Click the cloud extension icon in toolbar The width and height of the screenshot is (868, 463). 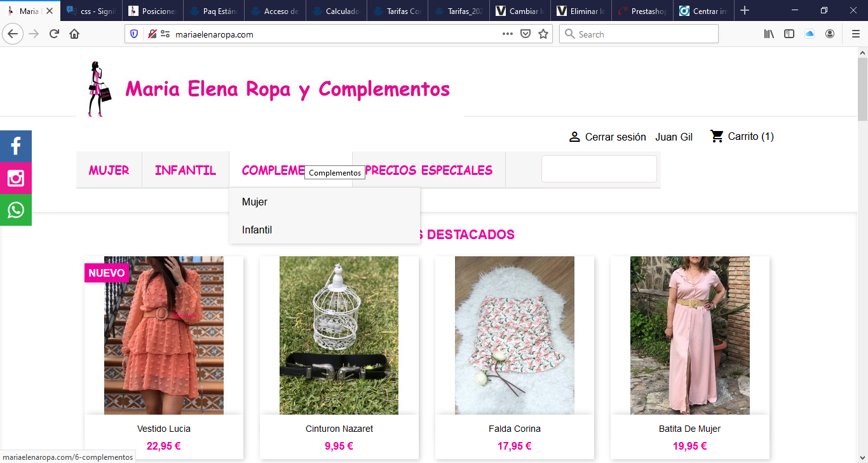click(x=810, y=34)
